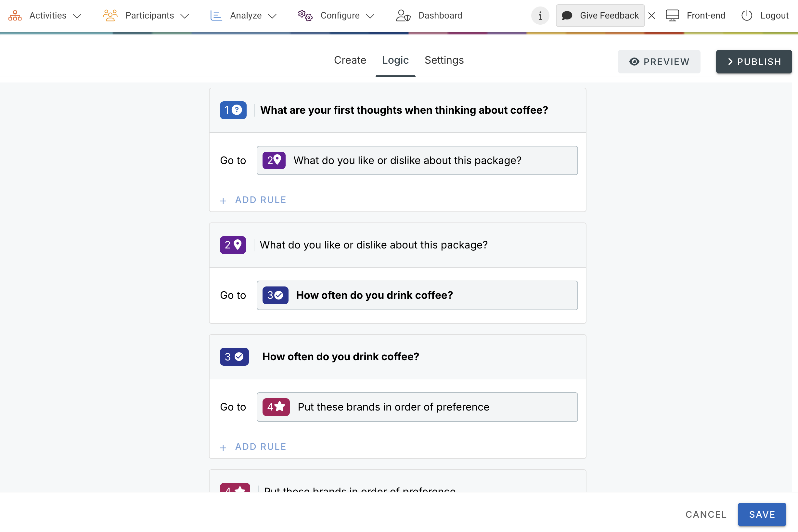Close the Give Feedback button
Image resolution: width=798 pixels, height=532 pixels.
pyautogui.click(x=651, y=16)
